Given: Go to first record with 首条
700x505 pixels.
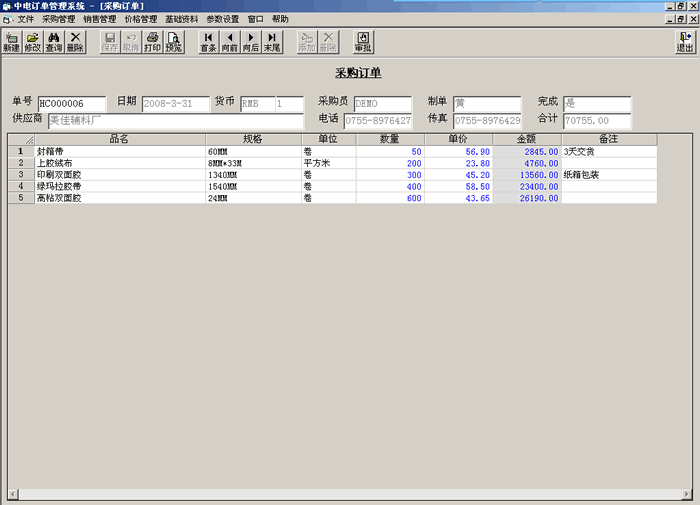Looking at the screenshot, I should [208, 42].
